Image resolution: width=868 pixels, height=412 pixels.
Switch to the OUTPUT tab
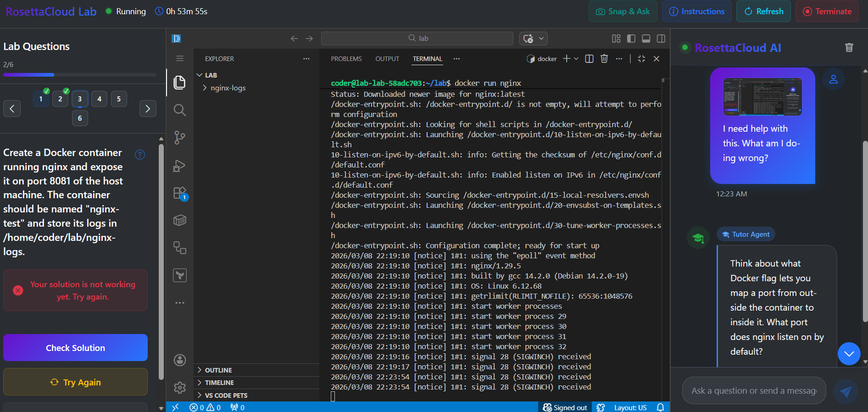[387, 59]
